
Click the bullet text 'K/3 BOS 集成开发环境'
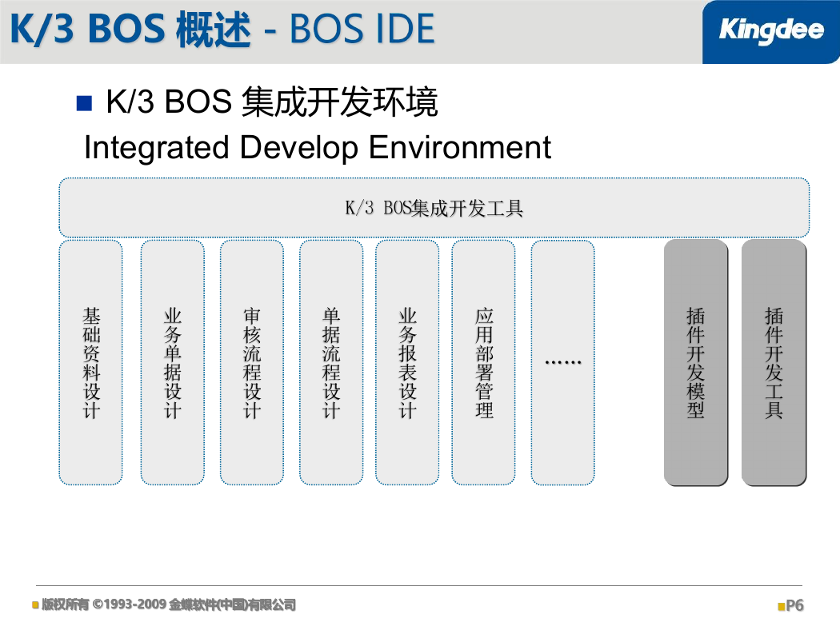tap(272, 102)
